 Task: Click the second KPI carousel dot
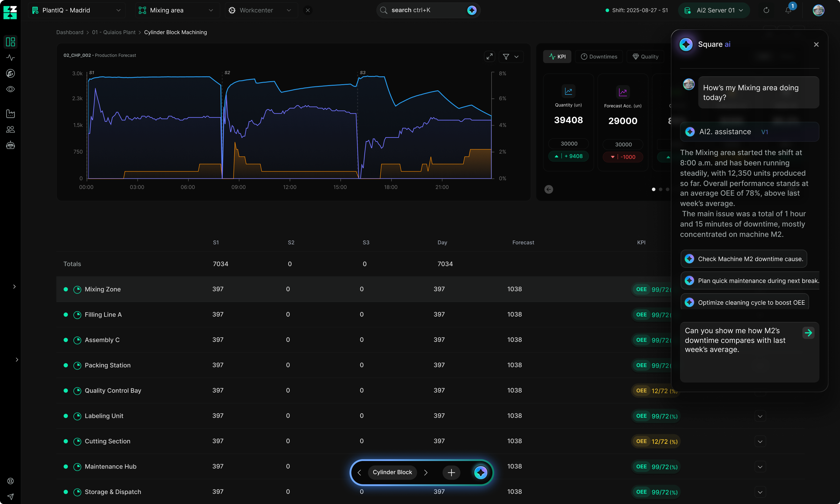coord(660,189)
